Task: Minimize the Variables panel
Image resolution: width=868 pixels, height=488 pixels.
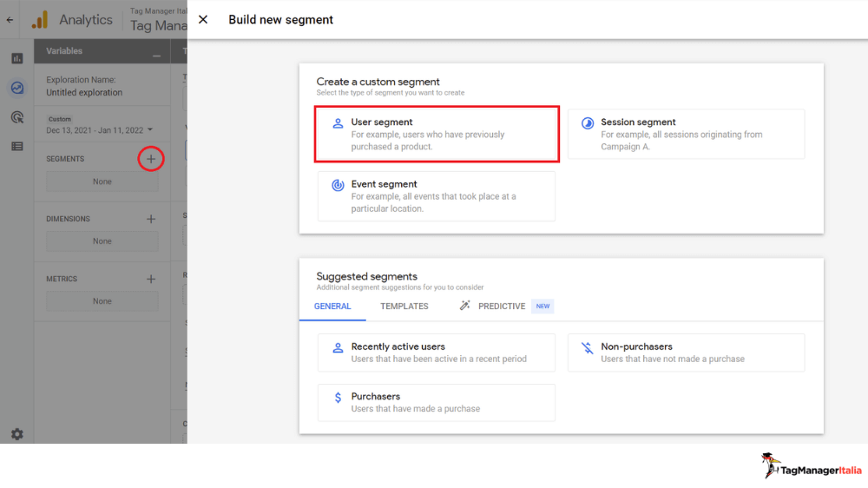Action: [x=156, y=56]
